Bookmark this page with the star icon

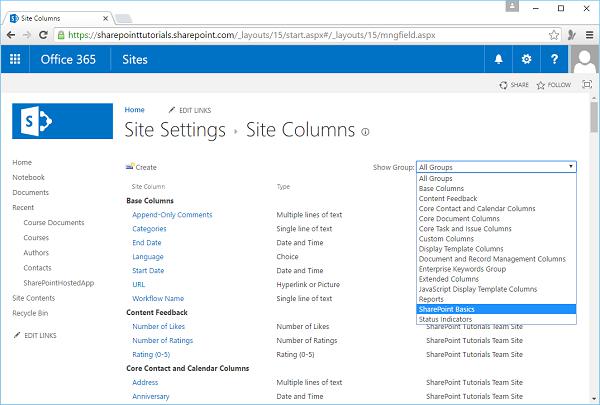pyautogui.click(x=553, y=35)
